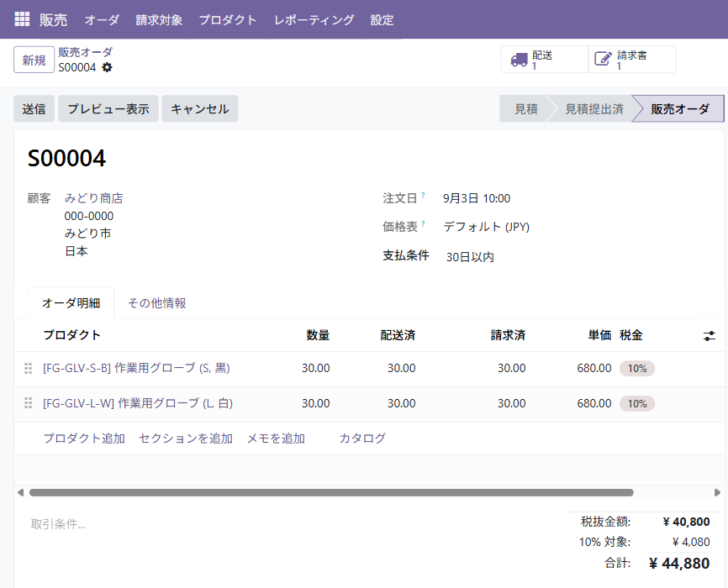This screenshot has height=588, width=728.
Task: Click the S00004 order title
Action: coord(67,158)
